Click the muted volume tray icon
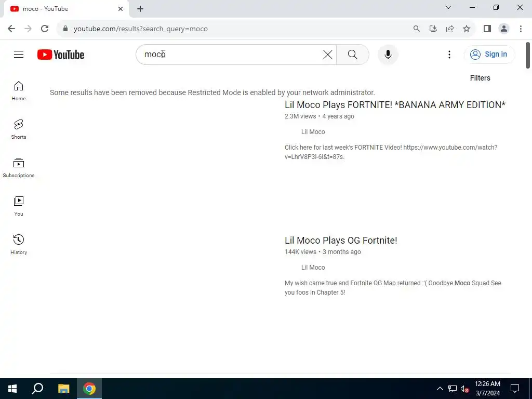532x399 pixels. click(x=464, y=389)
